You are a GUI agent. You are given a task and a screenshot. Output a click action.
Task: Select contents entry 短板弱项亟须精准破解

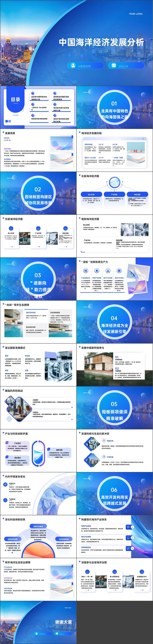point(39,119)
